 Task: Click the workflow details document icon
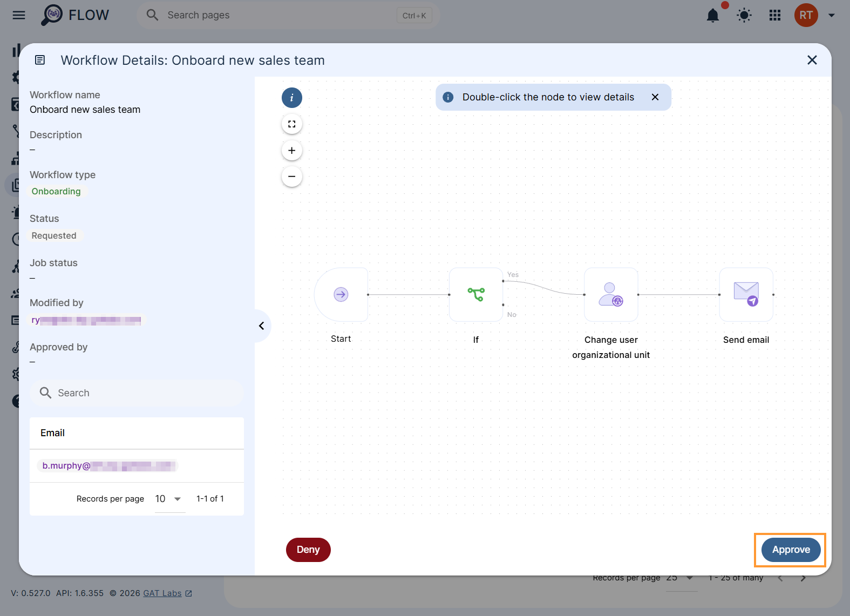pyautogui.click(x=40, y=60)
